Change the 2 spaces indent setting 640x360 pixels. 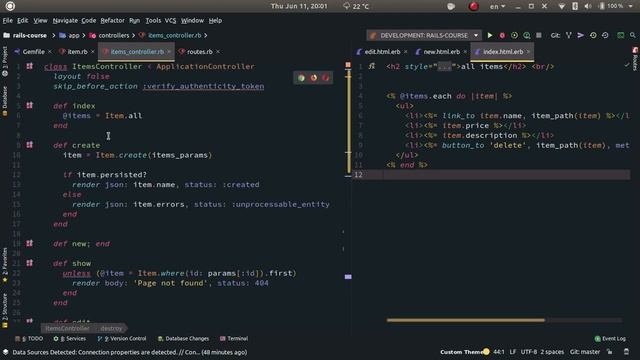pos(552,352)
